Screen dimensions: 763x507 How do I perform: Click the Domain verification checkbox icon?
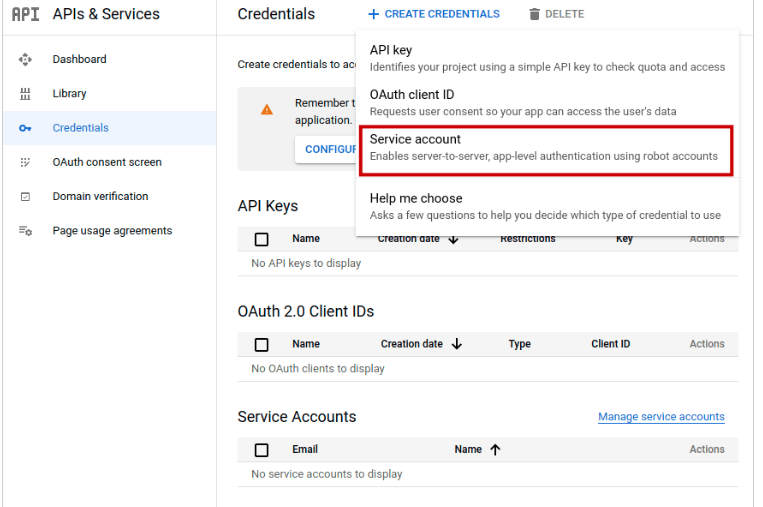25,197
